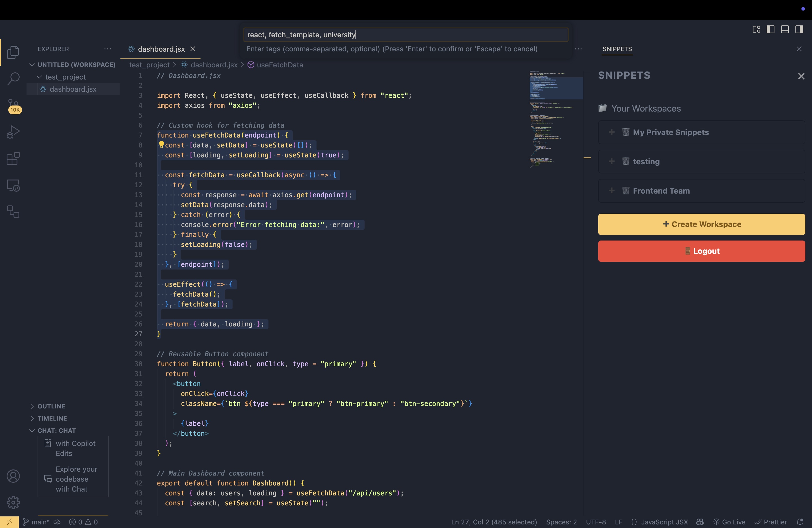This screenshot has width=812, height=528.
Task: Open the Search view icon
Action: (x=13, y=79)
